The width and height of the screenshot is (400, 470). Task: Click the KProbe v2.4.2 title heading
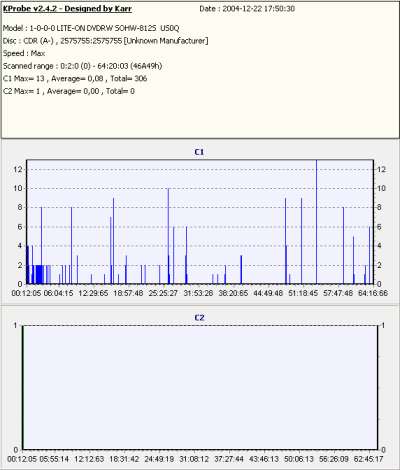click(67, 9)
